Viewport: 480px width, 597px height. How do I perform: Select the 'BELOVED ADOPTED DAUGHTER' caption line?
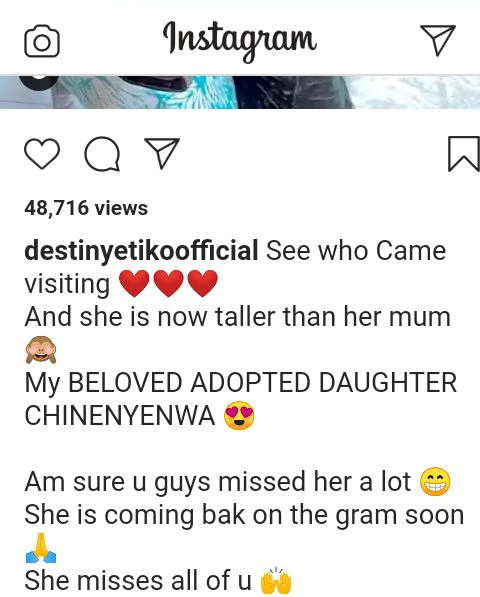[262, 382]
